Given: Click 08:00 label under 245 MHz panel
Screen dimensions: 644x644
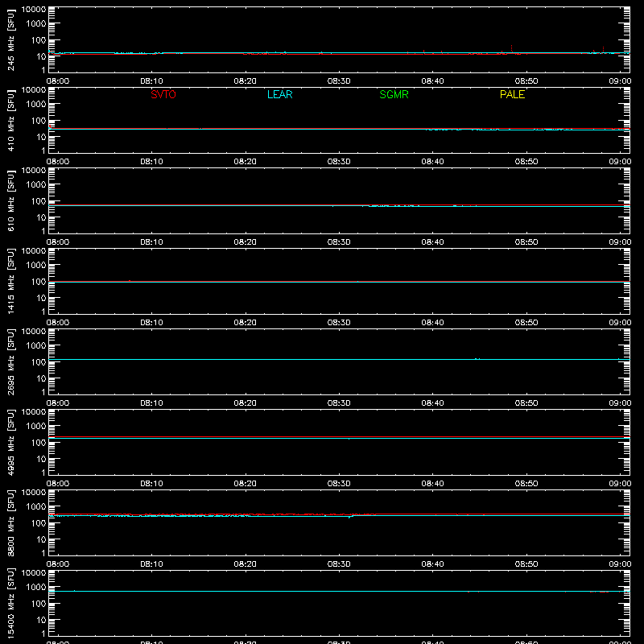Looking at the screenshot, I should click(58, 81).
